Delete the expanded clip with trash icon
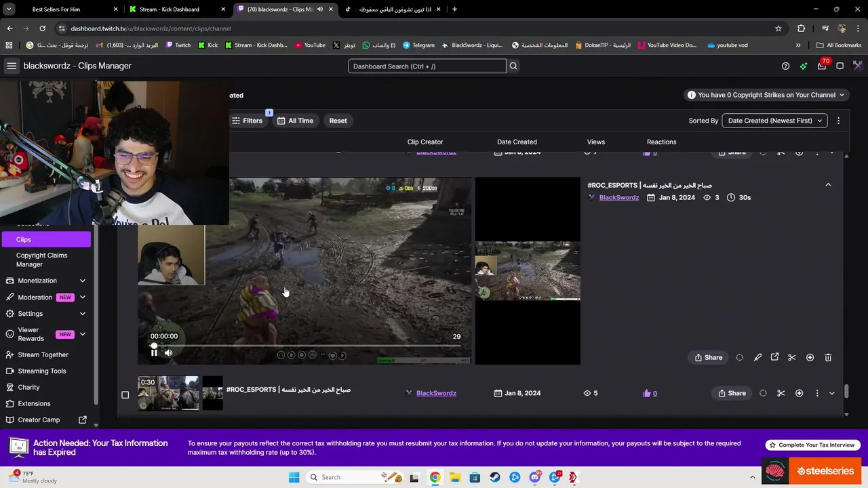The height and width of the screenshot is (488, 868). pyautogui.click(x=828, y=357)
